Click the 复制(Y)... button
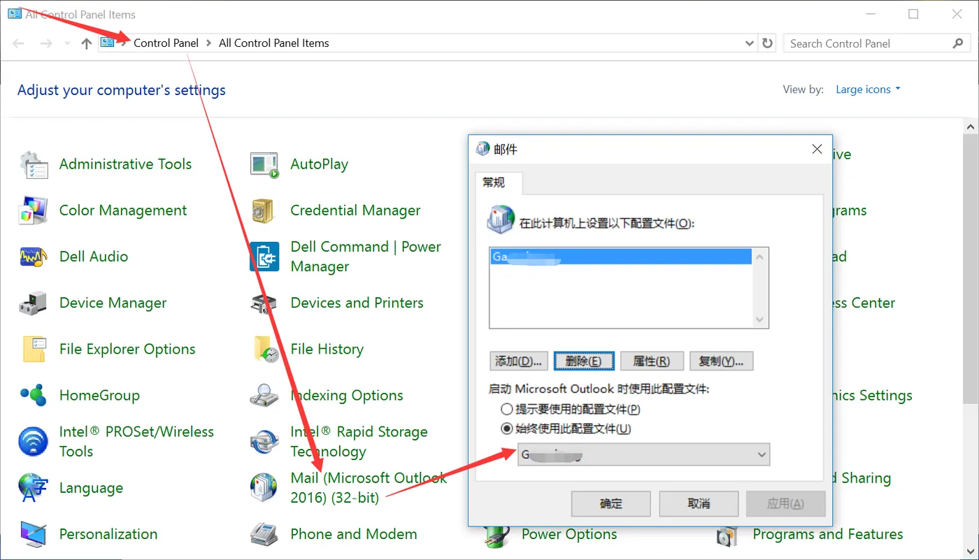The width and height of the screenshot is (979, 560). 722,361
